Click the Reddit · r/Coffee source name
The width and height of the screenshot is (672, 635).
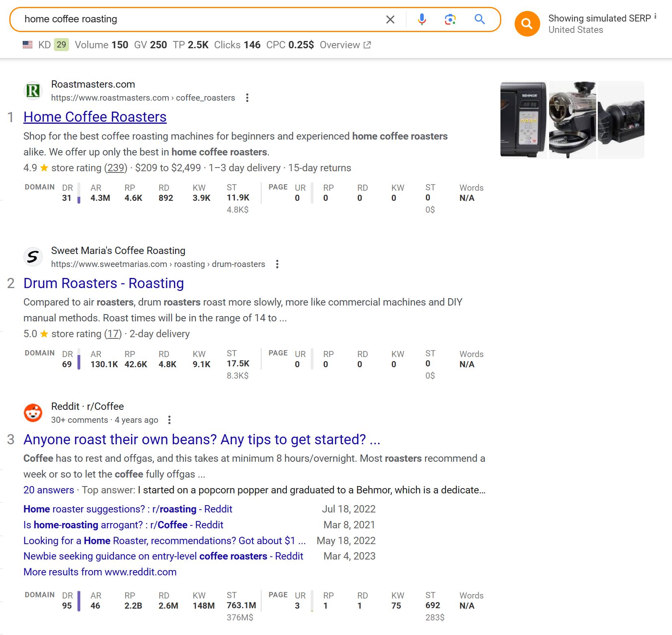[x=87, y=406]
